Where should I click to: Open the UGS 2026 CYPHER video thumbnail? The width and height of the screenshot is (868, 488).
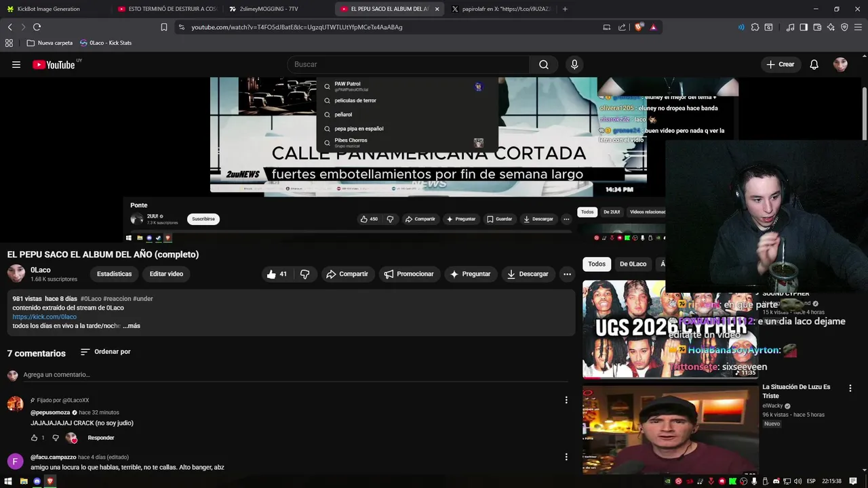[670, 329]
